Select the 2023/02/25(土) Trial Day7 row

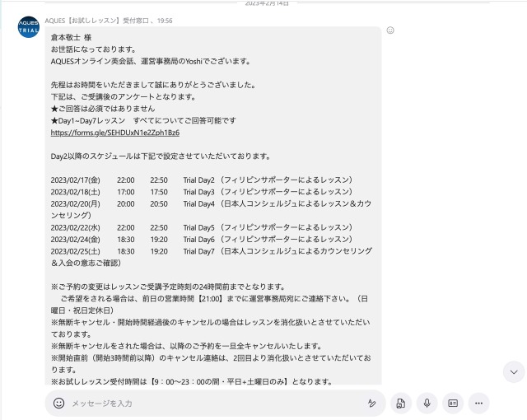tap(212, 257)
